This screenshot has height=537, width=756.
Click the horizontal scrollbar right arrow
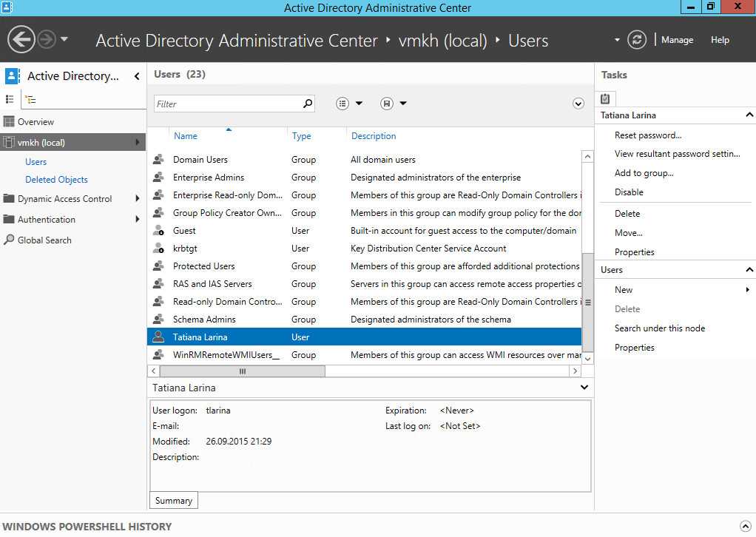coord(575,371)
